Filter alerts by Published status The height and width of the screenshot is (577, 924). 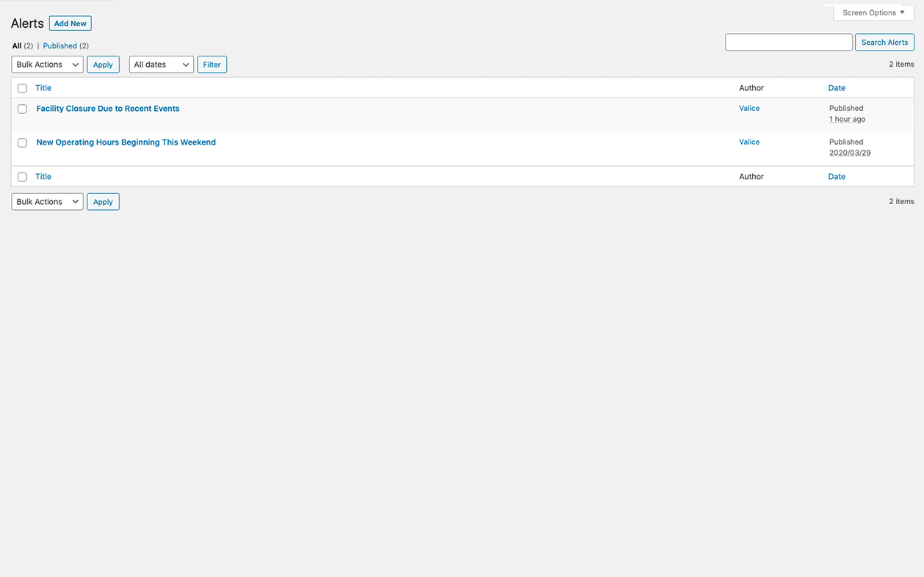(x=60, y=46)
